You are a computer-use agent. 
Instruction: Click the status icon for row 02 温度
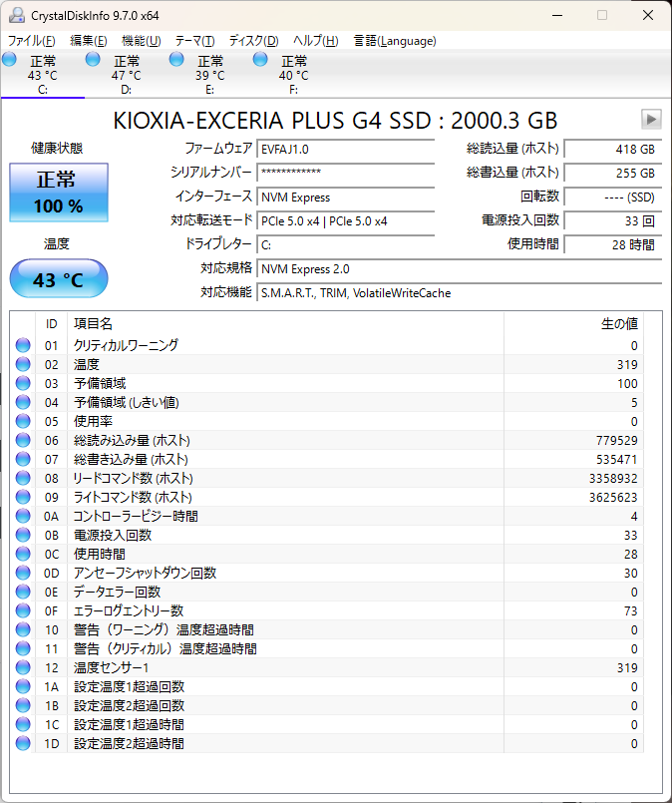tap(23, 364)
